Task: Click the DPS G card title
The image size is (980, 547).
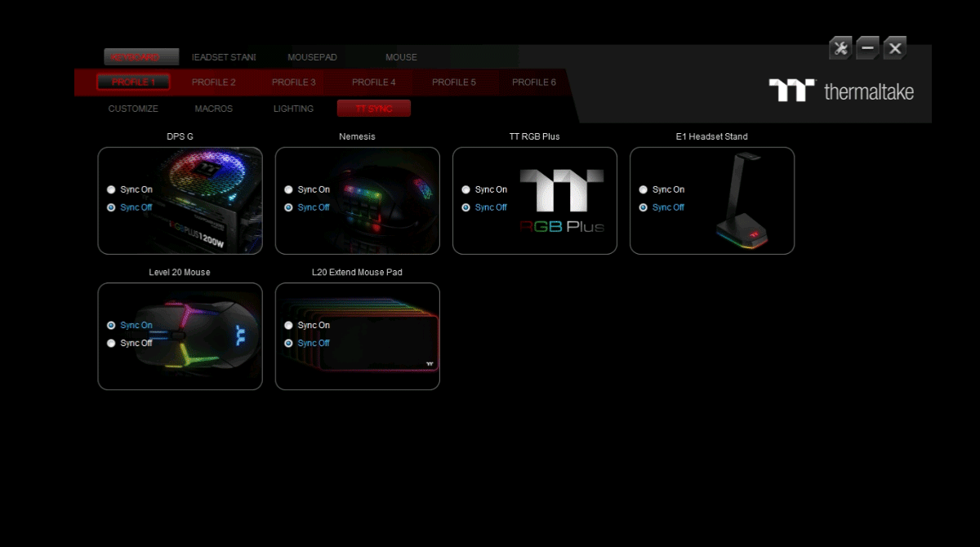Action: 180,136
